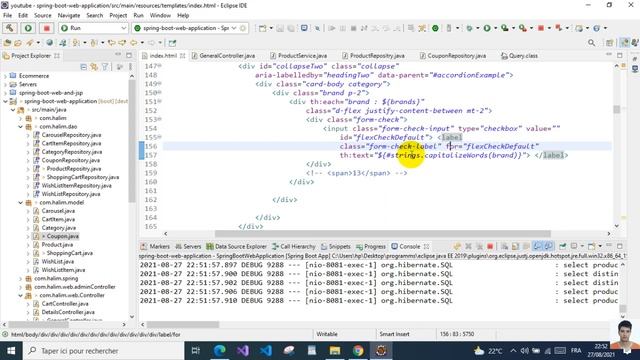Switch to the ProductService.java editor tab
The height and width of the screenshot is (360, 640).
click(302, 56)
